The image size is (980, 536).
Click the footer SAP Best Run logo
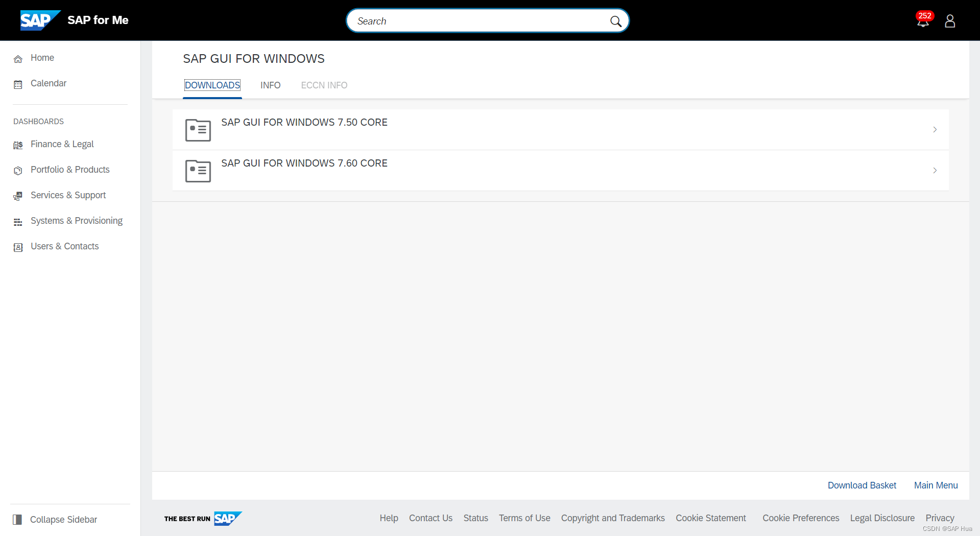point(203,518)
